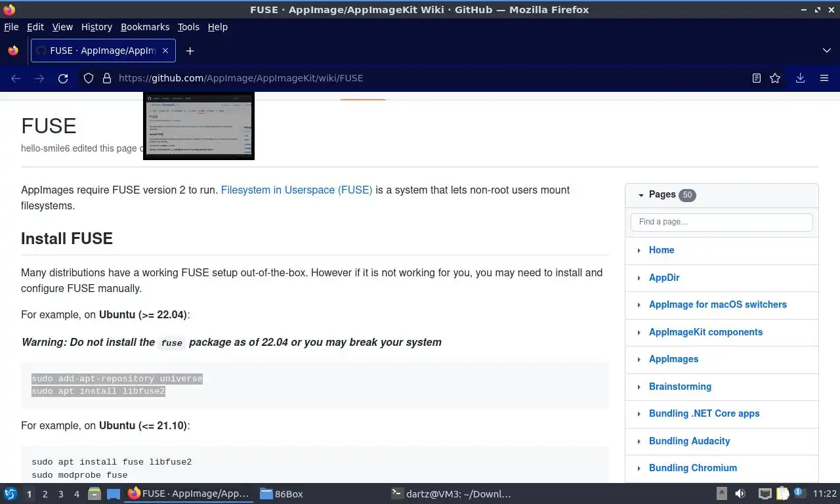Click the show desktop taskbar icon
Viewport: 840px width, 504px height.
tap(114, 493)
